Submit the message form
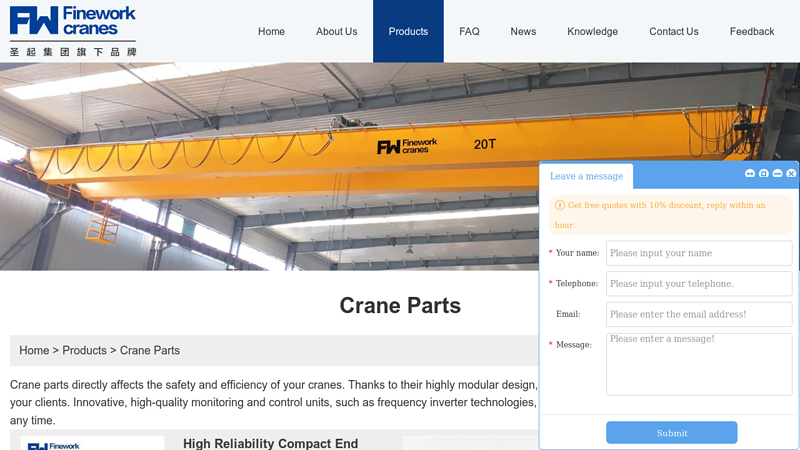Image resolution: width=800 pixels, height=450 pixels. tap(671, 433)
